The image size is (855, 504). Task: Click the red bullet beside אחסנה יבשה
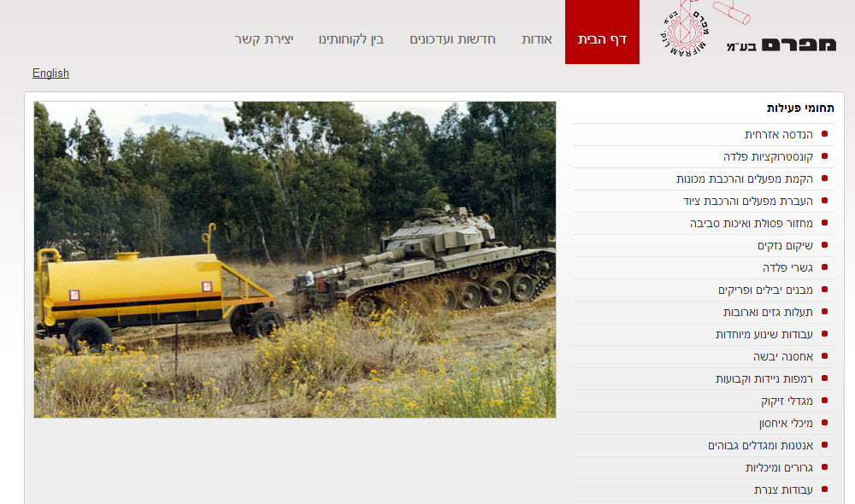click(x=824, y=357)
